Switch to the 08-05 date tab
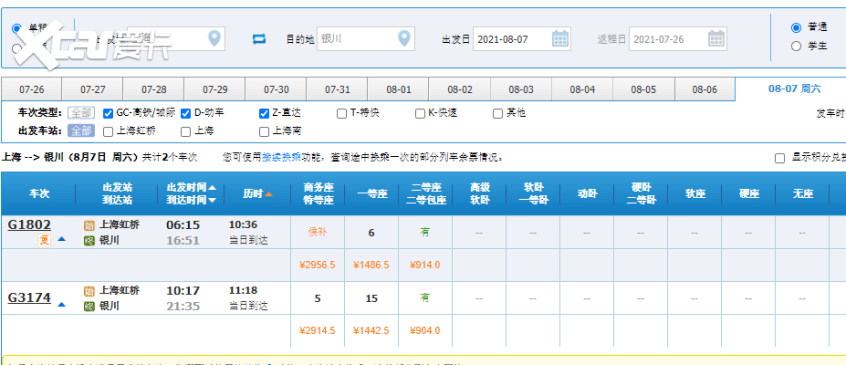The image size is (846, 365). click(644, 89)
